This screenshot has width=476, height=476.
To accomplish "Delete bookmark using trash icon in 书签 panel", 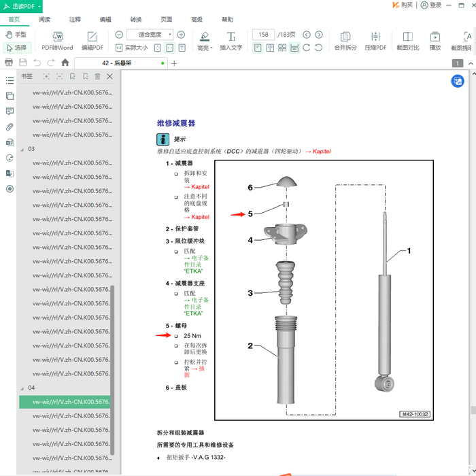I will 97,77.
